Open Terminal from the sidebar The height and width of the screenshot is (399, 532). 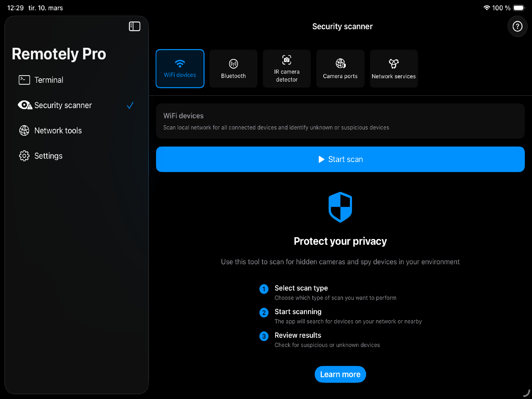pyautogui.click(x=77, y=80)
